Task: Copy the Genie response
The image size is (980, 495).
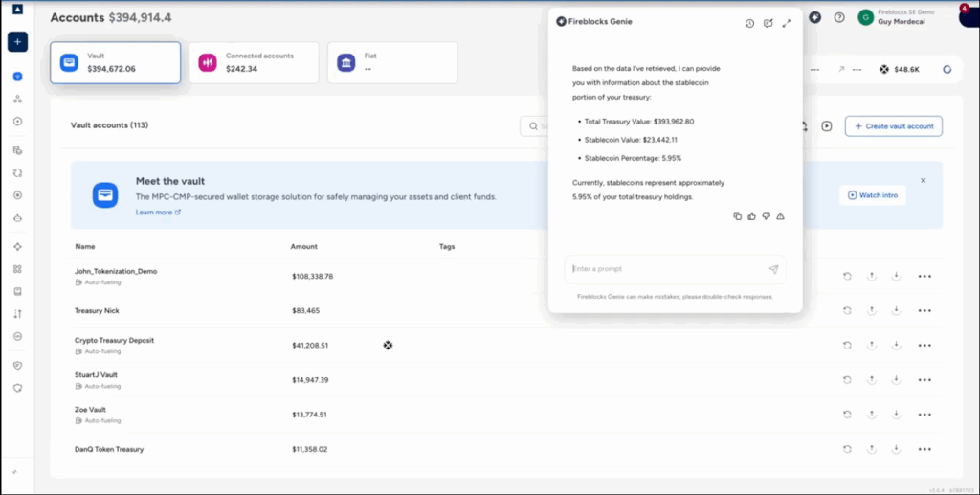Action: 737,216
